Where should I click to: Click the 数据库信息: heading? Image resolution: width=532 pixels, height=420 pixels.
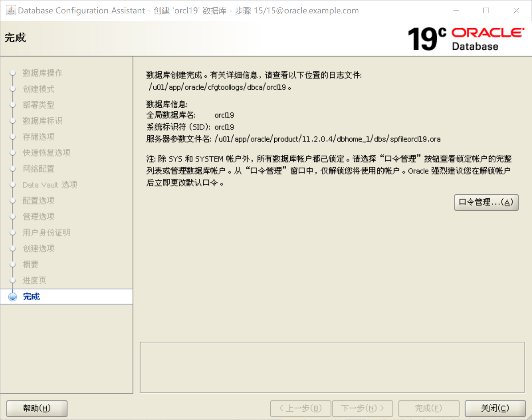[x=167, y=104]
